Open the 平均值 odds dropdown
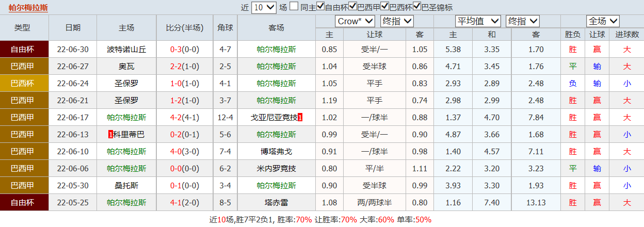Image resolution: width=644 pixels, height=227 pixels. (478, 21)
